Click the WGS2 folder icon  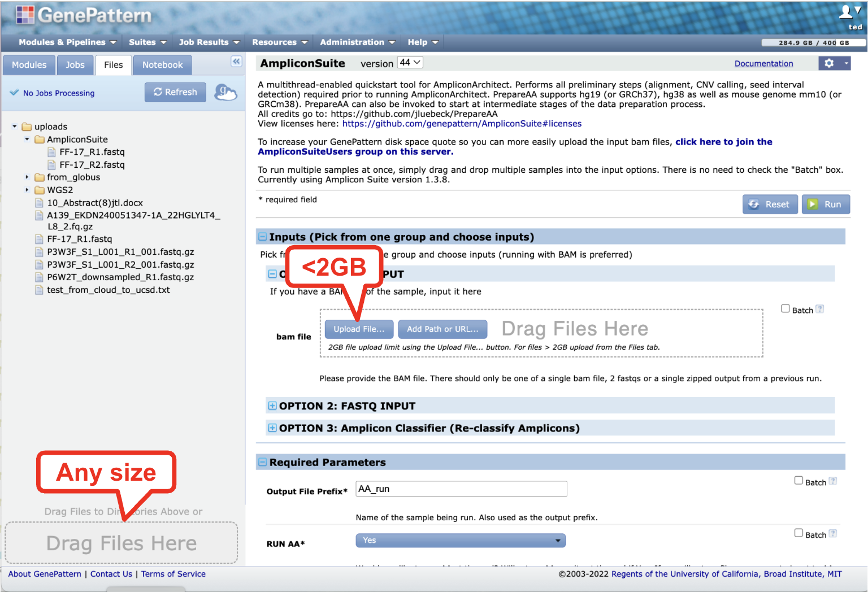tap(40, 190)
